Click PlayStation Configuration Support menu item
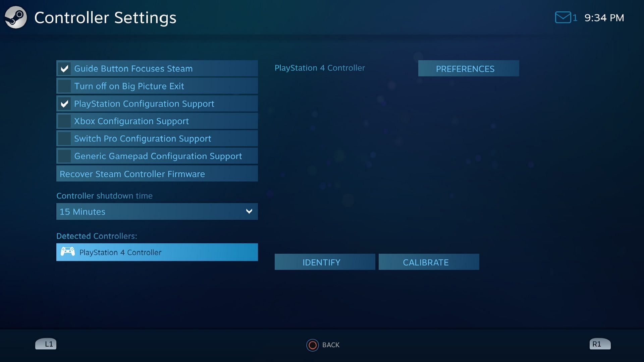The height and width of the screenshot is (362, 644). [x=157, y=104]
